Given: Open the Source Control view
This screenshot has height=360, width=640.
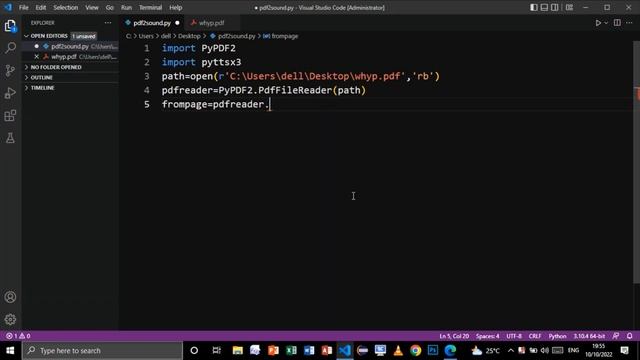Looking at the screenshot, I should point(10,71).
